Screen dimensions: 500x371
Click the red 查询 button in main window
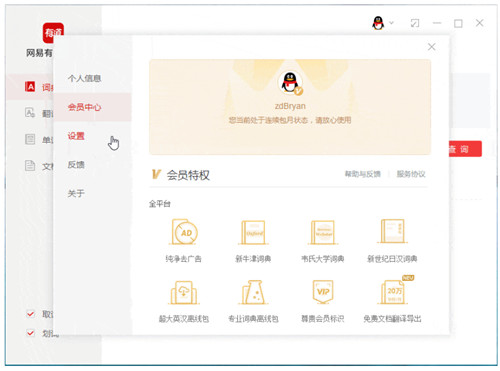point(465,149)
